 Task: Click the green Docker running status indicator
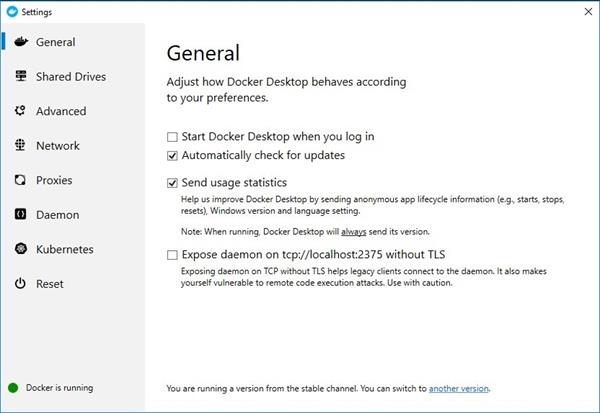13,387
